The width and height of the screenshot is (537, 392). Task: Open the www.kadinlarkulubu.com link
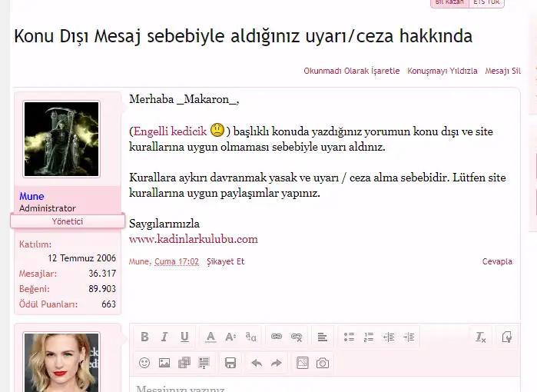click(x=194, y=239)
